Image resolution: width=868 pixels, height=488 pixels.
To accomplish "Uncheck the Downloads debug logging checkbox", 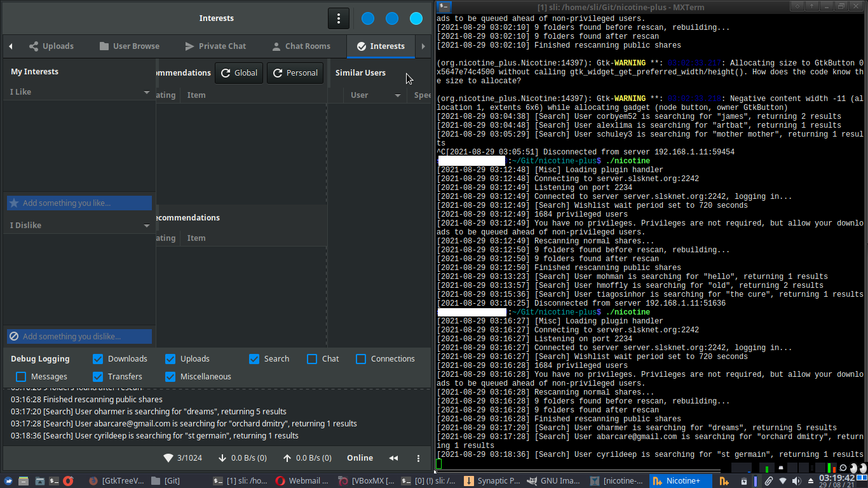I will point(98,359).
